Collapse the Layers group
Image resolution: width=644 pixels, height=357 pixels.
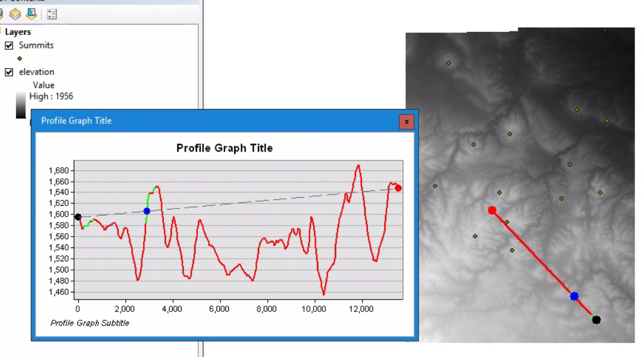[x=2, y=32]
